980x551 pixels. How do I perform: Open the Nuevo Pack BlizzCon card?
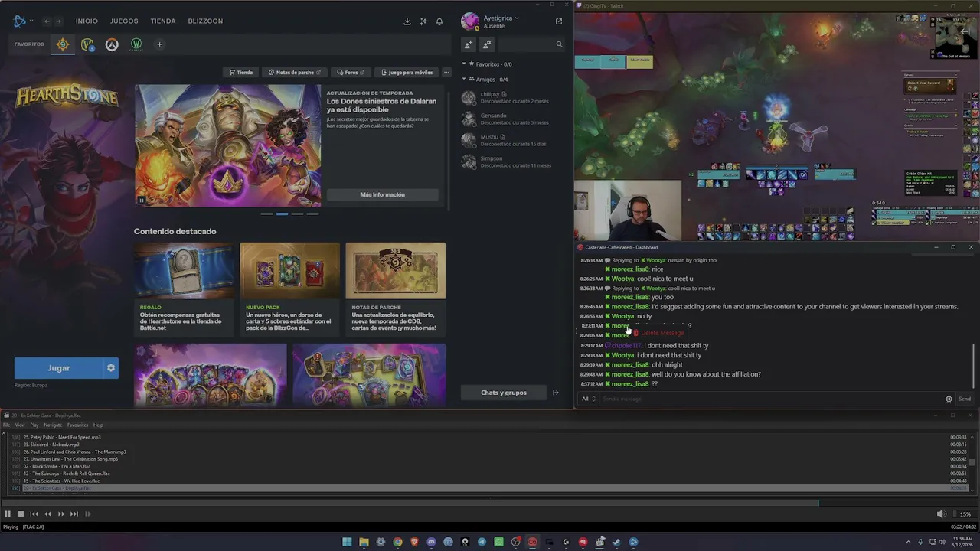[289, 289]
